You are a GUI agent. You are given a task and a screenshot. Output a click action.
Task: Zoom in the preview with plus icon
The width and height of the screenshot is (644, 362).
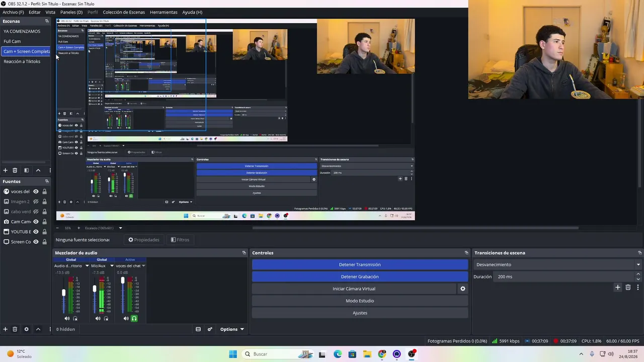pyautogui.click(x=78, y=228)
